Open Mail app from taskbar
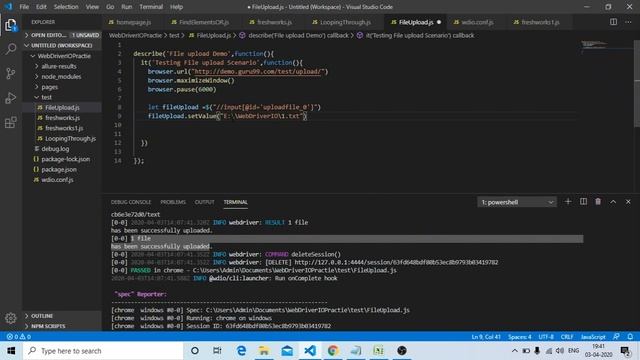 click(x=287, y=351)
